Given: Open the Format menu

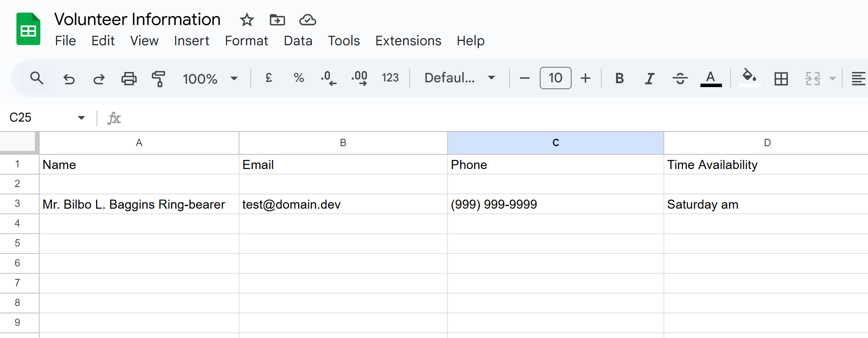Looking at the screenshot, I should [246, 41].
